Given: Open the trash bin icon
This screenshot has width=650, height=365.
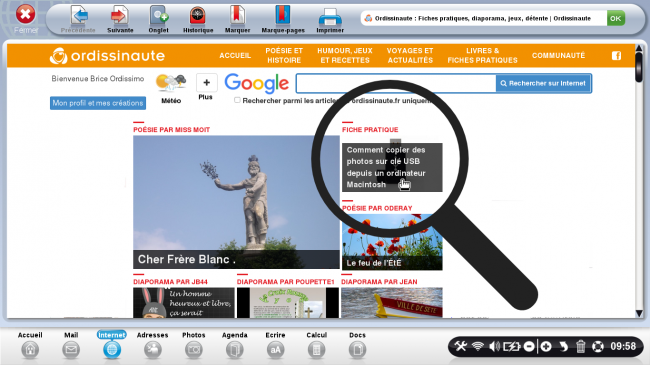Looking at the screenshot, I should (580, 346).
